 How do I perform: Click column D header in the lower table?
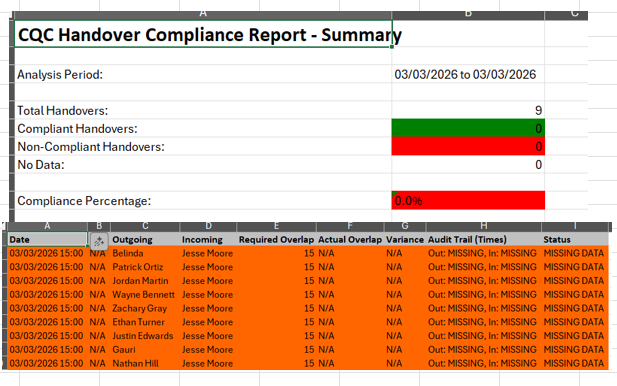(x=209, y=226)
